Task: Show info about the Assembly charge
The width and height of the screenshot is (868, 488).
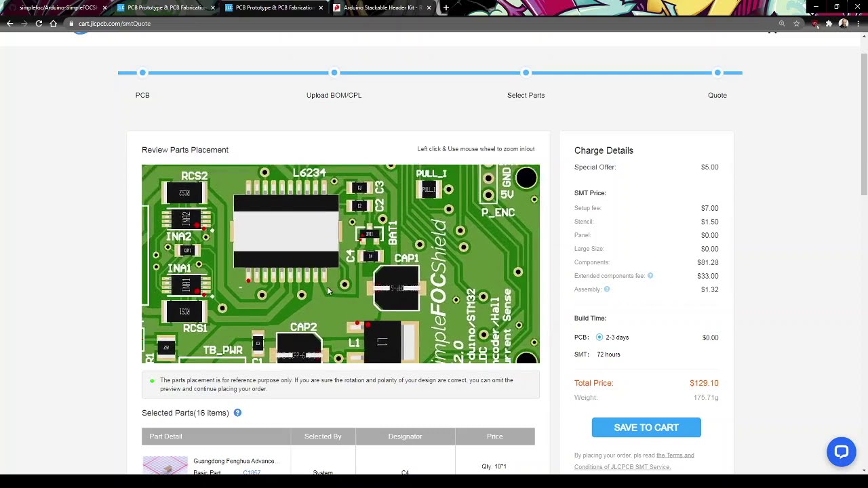Action: tap(607, 289)
